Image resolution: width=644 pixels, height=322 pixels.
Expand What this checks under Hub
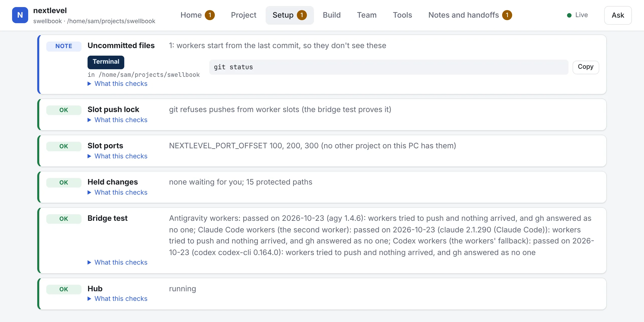(117, 299)
